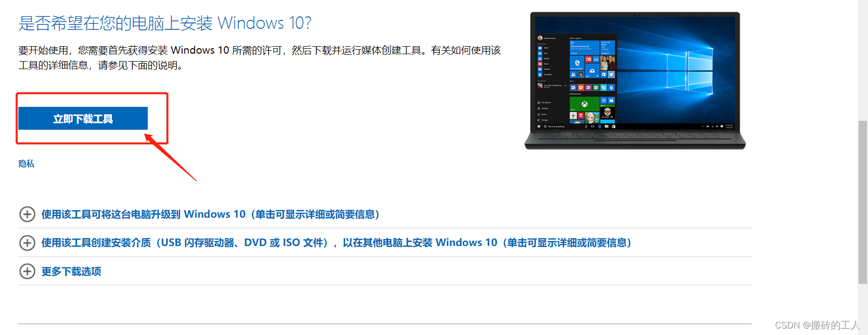The height and width of the screenshot is (335, 868).
Task: Expand the upgrade-this-PC plus circle icon
Action: point(27,214)
